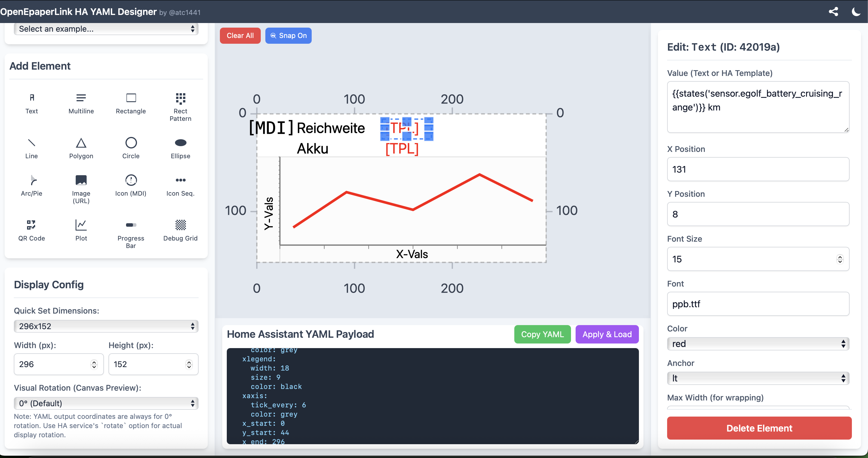The image size is (868, 458).
Task: Add a Polygon element
Action: (x=81, y=148)
